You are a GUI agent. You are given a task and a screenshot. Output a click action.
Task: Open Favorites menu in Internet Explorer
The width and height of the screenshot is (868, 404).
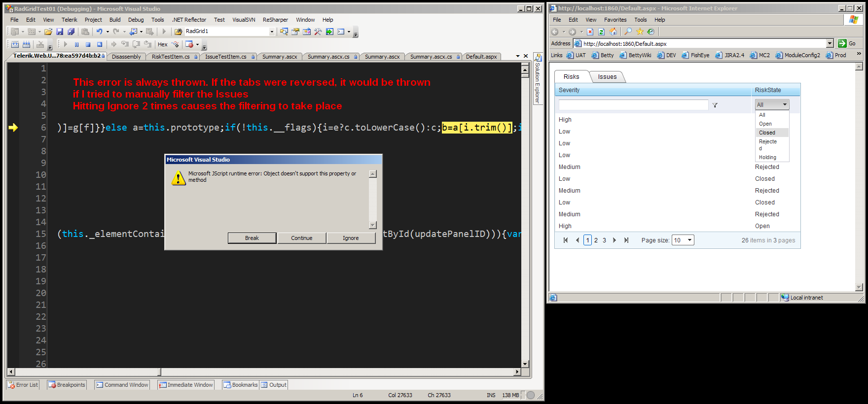click(x=615, y=20)
